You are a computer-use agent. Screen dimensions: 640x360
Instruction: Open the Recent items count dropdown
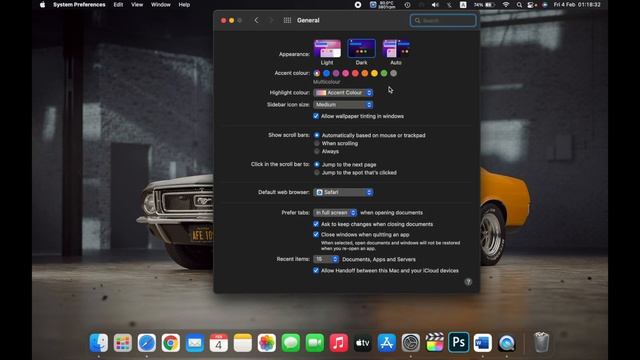[x=326, y=259]
